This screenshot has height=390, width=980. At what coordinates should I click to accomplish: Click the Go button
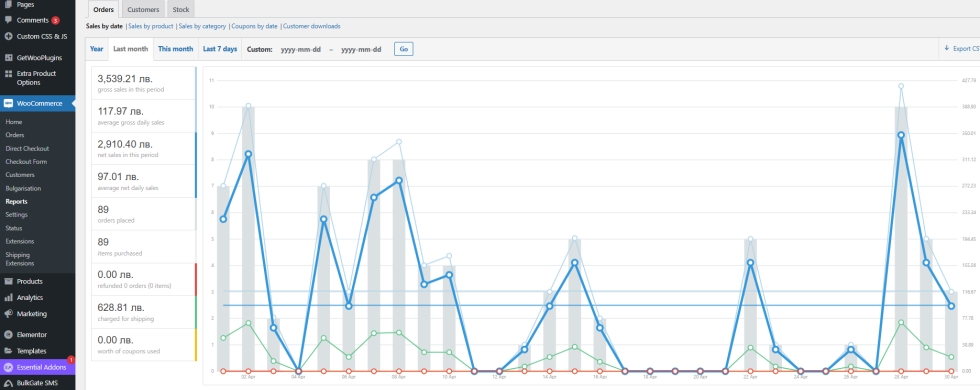[x=403, y=49]
